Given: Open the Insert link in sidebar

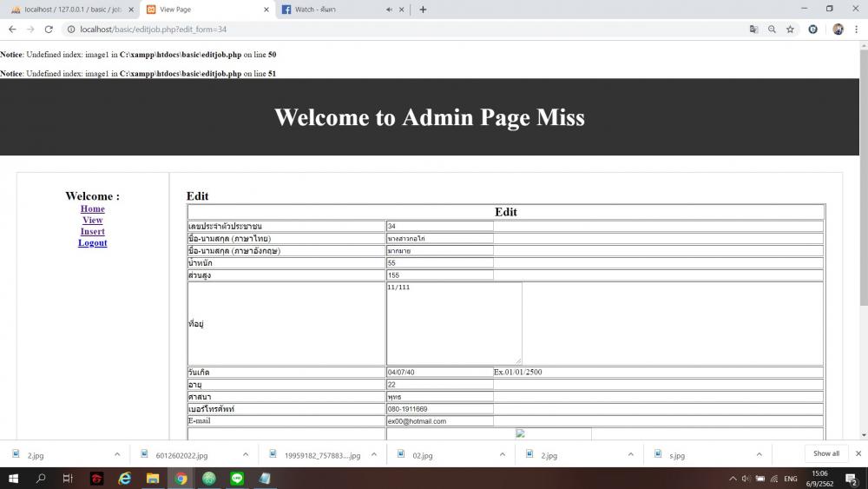Looking at the screenshot, I should 93,232.
